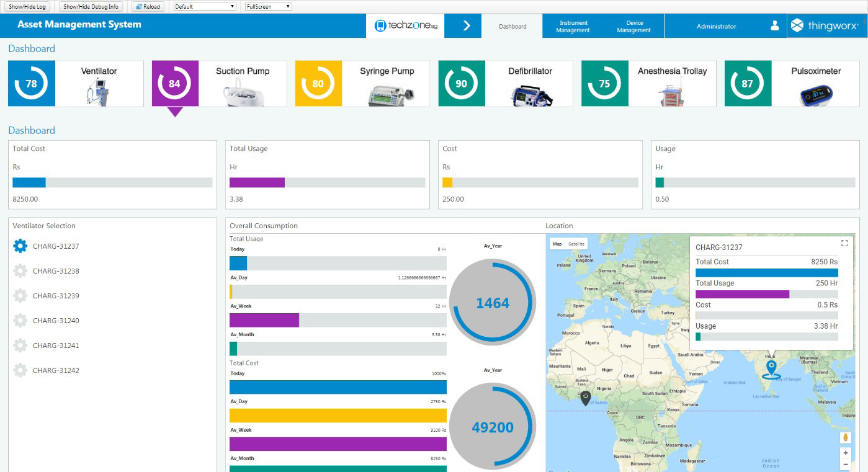Screen dimensions: 868x472
Task: Select CHARG-31242 in Ventilator Selection
Action: (x=56, y=370)
